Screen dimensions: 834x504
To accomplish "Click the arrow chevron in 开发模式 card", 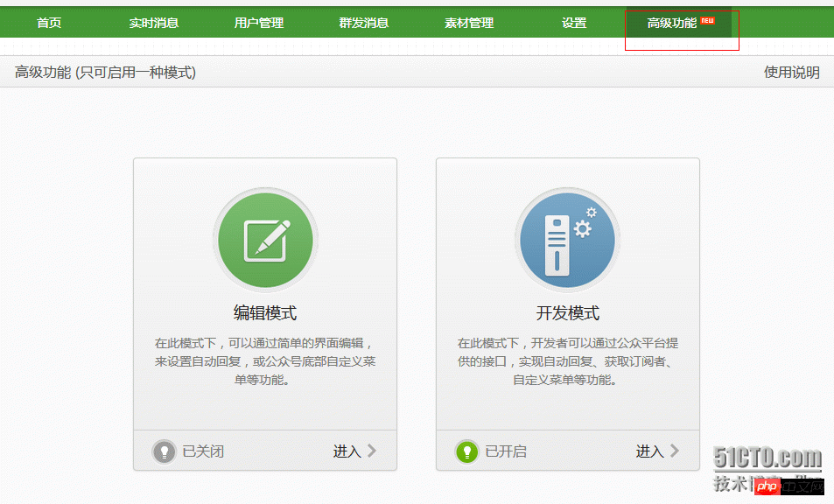I will pos(675,451).
